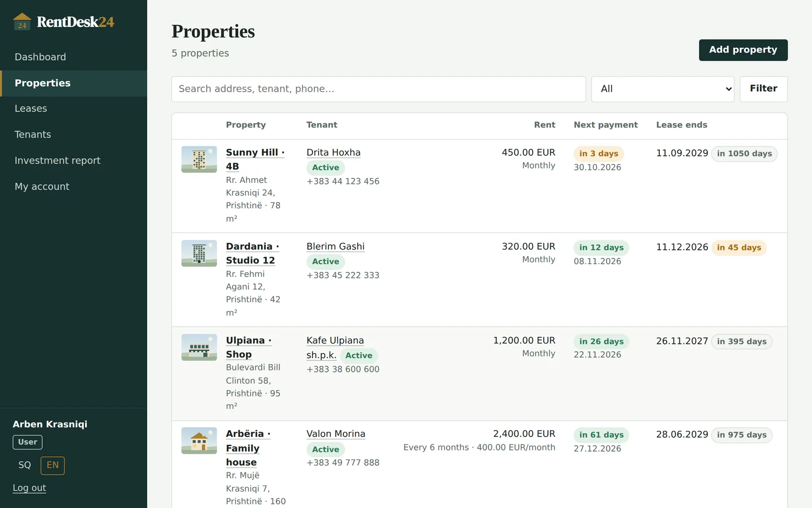Open the Arbëria Family house thumbnail
This screenshot has height=508, width=812.
pyautogui.click(x=199, y=441)
